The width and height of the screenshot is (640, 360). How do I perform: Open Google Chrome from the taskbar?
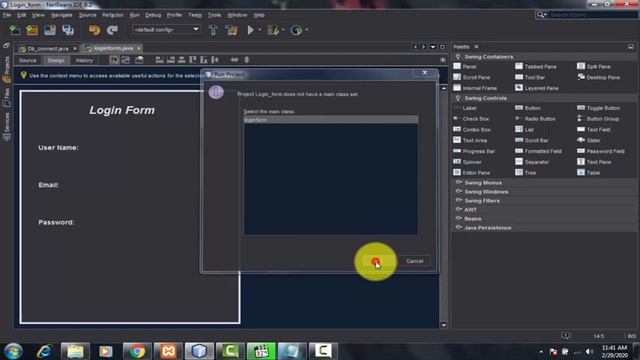pos(137,351)
